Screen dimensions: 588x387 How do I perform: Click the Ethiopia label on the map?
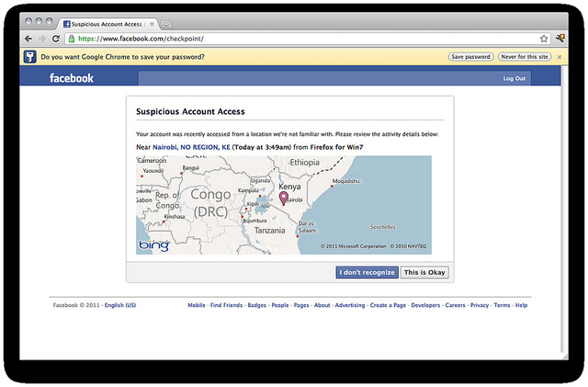click(304, 163)
